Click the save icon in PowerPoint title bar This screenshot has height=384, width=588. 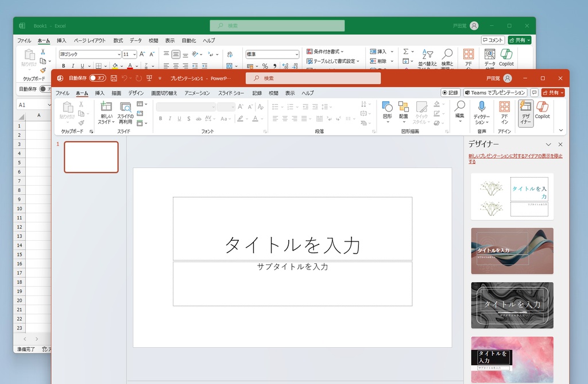(x=114, y=78)
